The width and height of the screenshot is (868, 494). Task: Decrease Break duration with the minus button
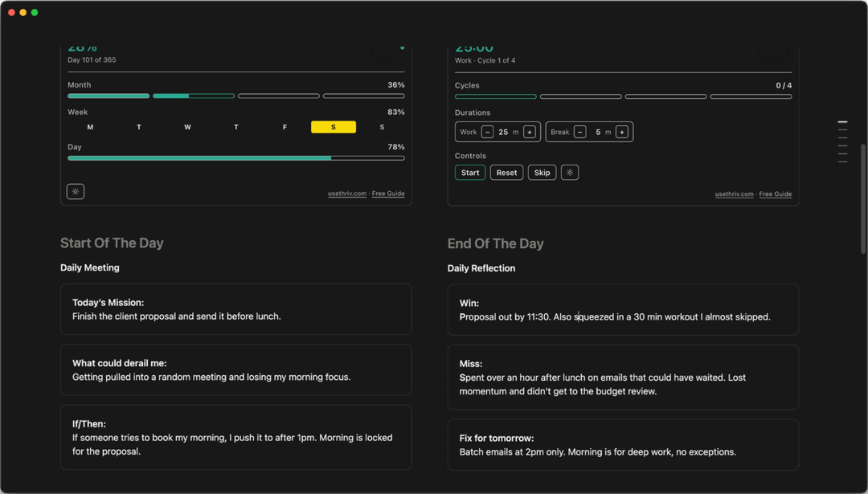[x=580, y=132]
